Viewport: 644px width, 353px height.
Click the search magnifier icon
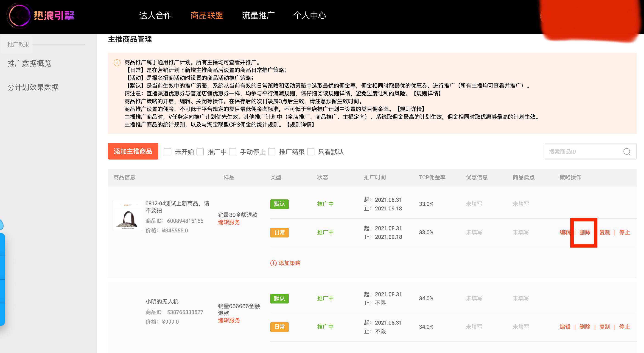[627, 152]
